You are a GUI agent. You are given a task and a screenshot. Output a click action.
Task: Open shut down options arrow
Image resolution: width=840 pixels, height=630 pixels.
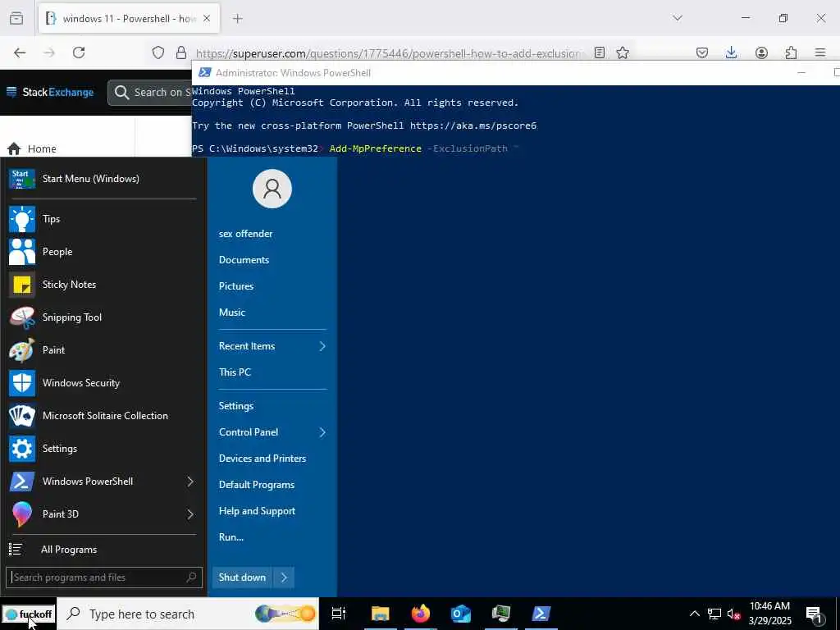pos(284,577)
